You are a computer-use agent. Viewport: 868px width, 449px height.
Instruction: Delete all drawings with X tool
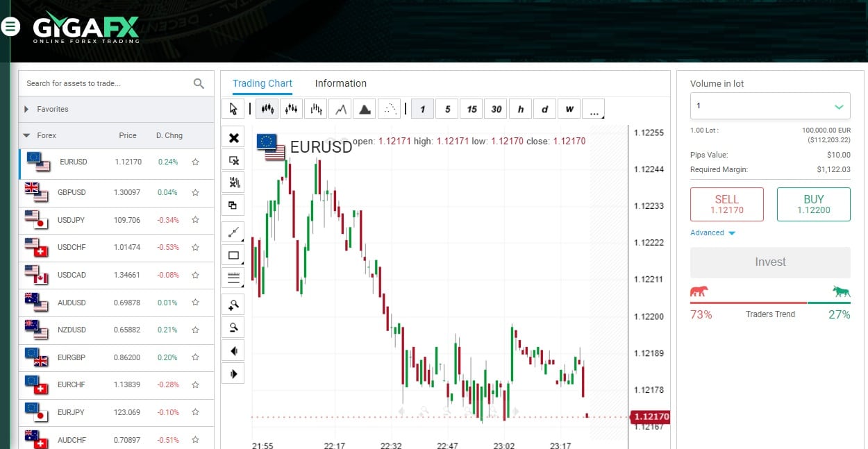click(233, 137)
